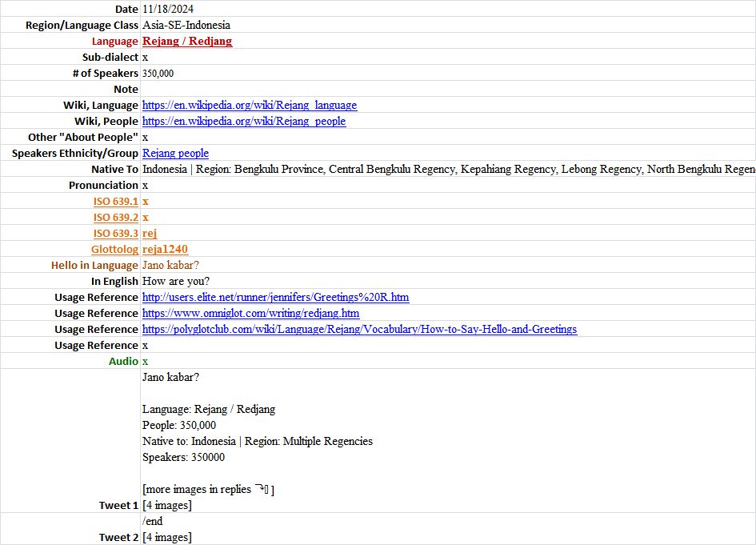Open the ISO 639.3 label link
Image resolution: width=756 pixels, height=545 pixels.
pyautogui.click(x=116, y=234)
